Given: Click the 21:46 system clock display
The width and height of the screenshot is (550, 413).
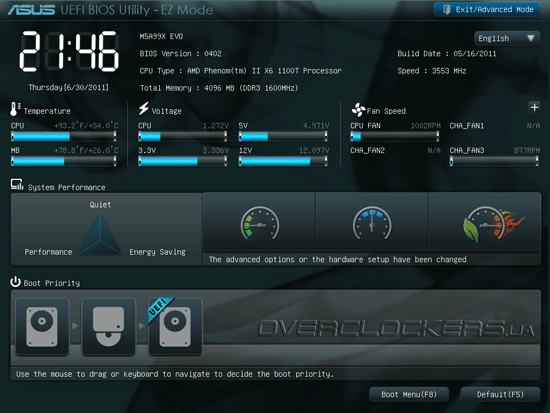Looking at the screenshot, I should pyautogui.click(x=69, y=51).
